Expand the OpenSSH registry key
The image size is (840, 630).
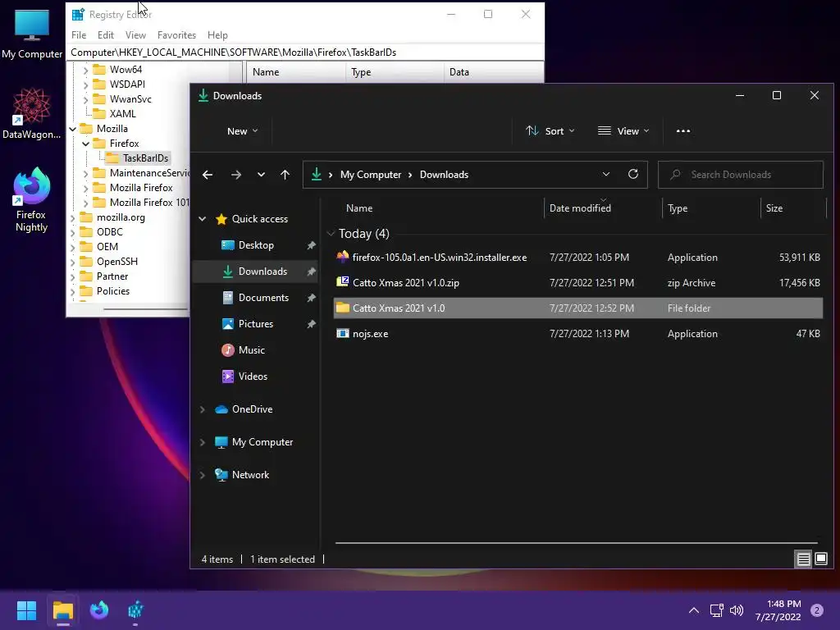pyautogui.click(x=73, y=262)
